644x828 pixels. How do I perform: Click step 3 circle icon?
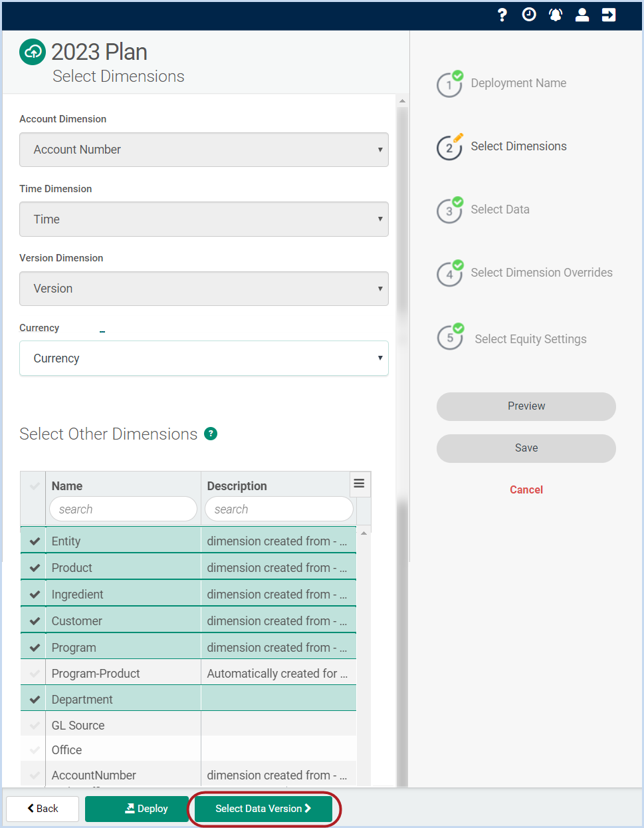450,210
